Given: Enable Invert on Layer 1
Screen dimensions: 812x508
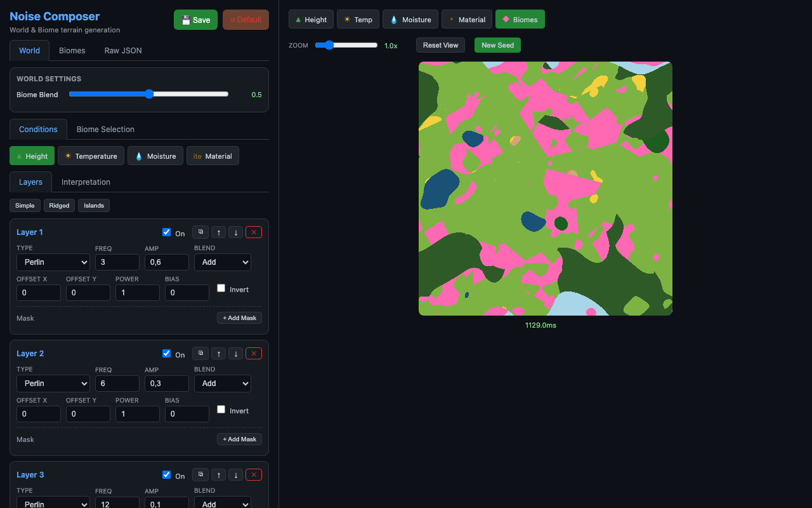Looking at the screenshot, I should point(221,288).
